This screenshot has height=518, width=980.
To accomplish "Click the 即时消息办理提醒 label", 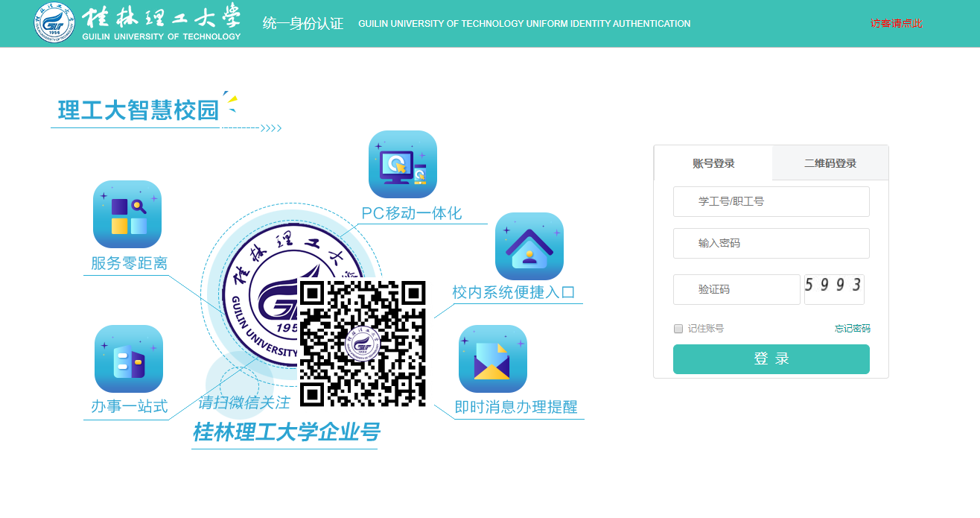I will (516, 407).
